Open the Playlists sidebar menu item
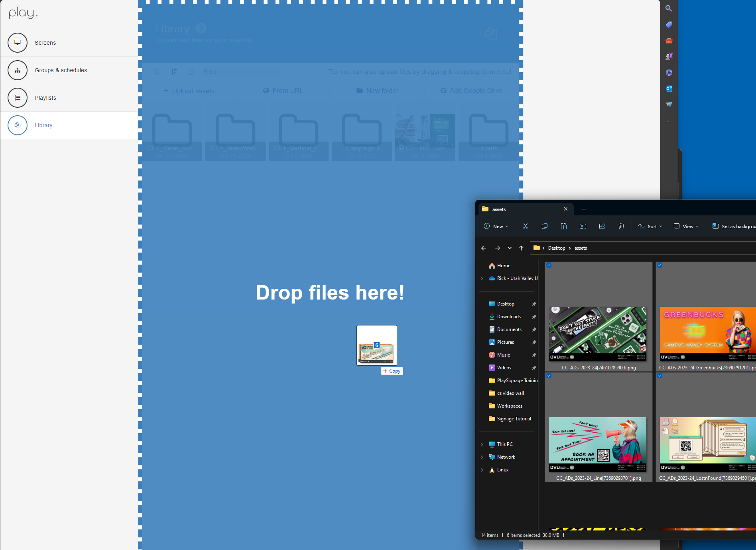The height and width of the screenshot is (550, 756). point(45,98)
